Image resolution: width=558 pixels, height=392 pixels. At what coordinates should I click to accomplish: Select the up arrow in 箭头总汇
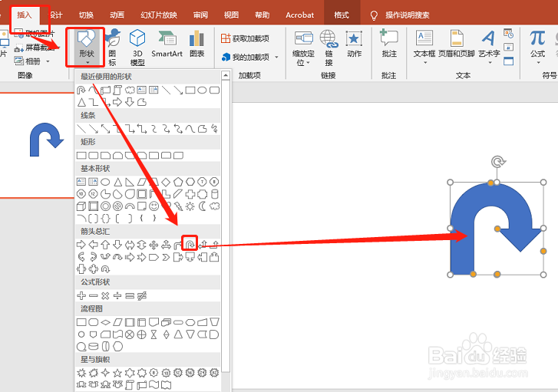[105, 245]
